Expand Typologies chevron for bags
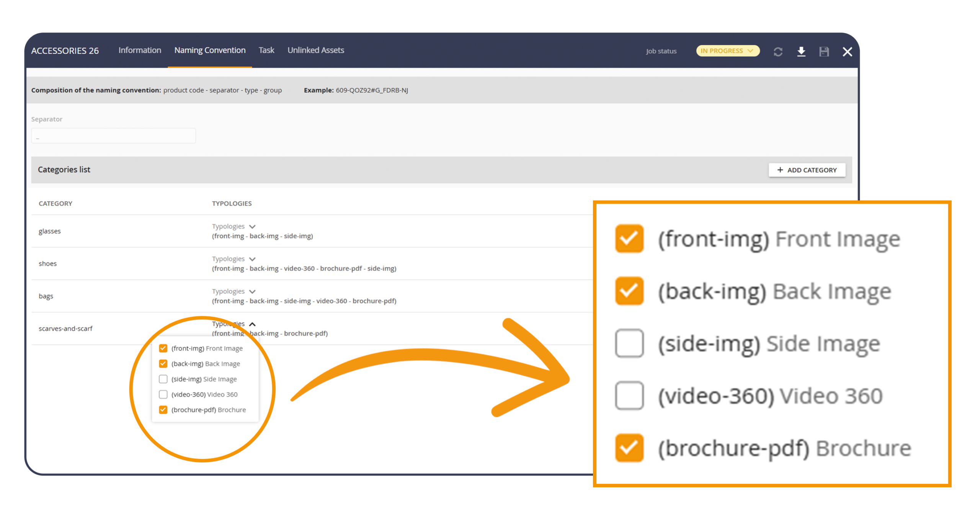This screenshot has width=980, height=508. [x=252, y=292]
